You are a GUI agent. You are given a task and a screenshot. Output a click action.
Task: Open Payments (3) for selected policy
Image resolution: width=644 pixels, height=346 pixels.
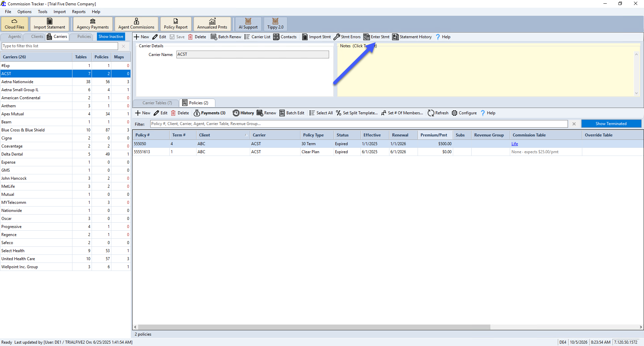coord(210,113)
